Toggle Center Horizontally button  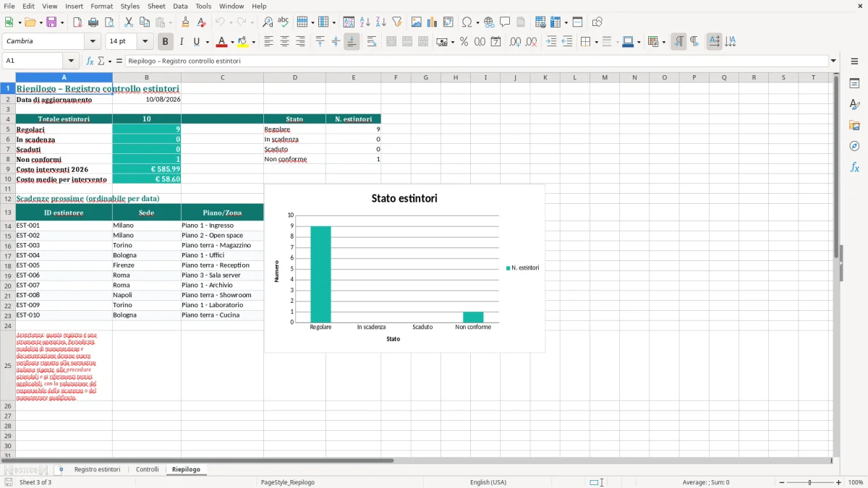point(284,42)
